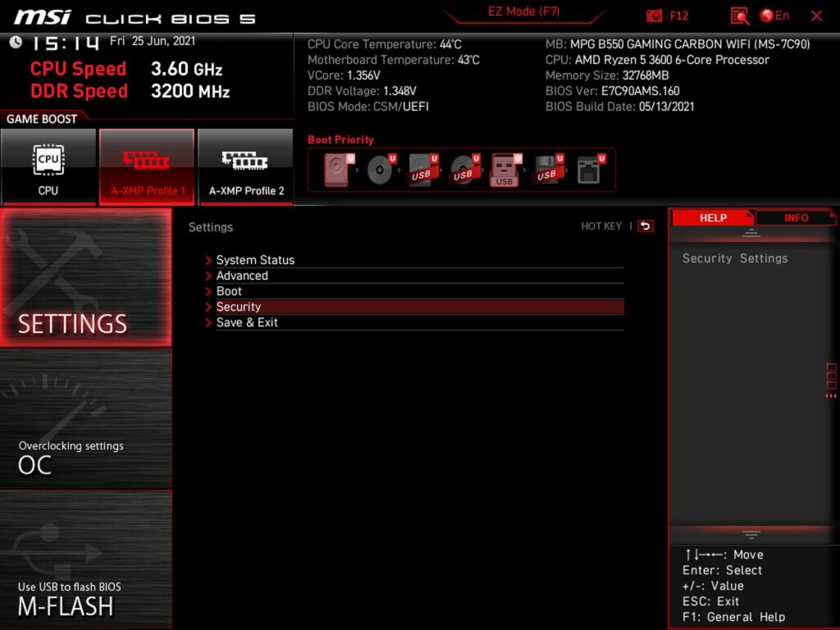Click the Boot Priority heading
Image resolution: width=840 pixels, height=630 pixels.
pos(340,139)
